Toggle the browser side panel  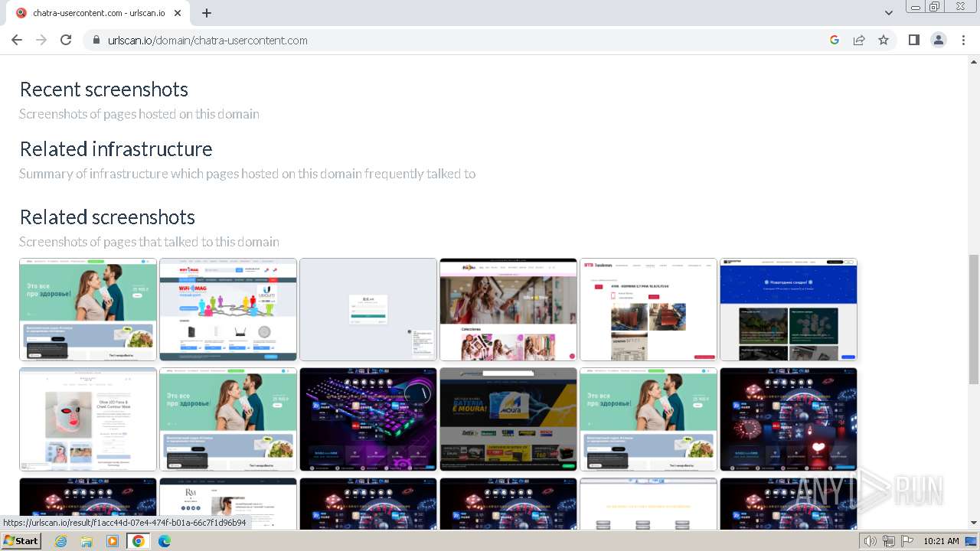coord(913,40)
